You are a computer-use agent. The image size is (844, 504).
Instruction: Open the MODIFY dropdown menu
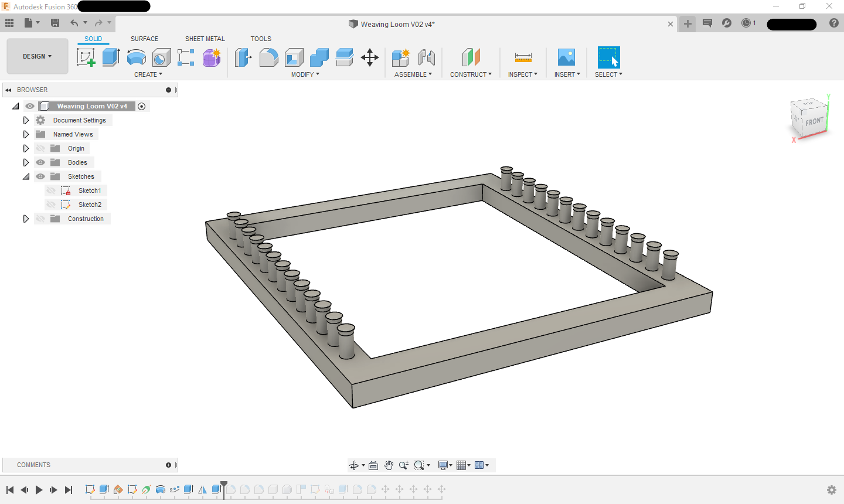pyautogui.click(x=305, y=74)
